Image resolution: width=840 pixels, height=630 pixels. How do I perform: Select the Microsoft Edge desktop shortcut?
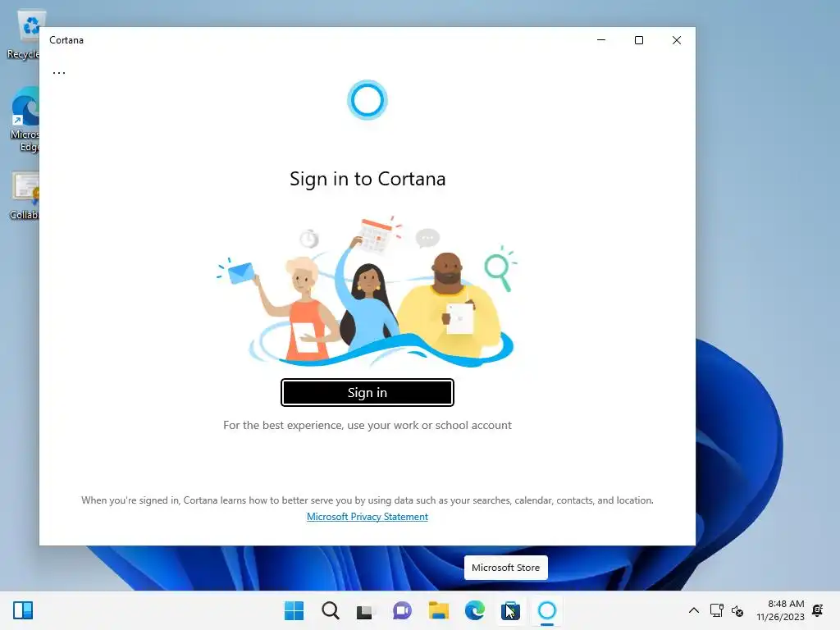(x=25, y=120)
